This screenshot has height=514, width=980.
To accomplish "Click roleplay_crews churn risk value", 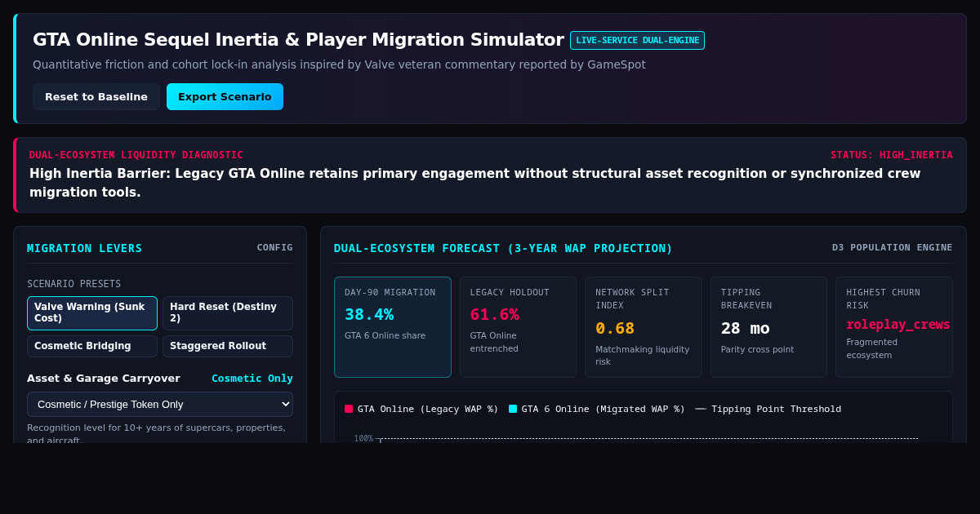I will [898, 325].
